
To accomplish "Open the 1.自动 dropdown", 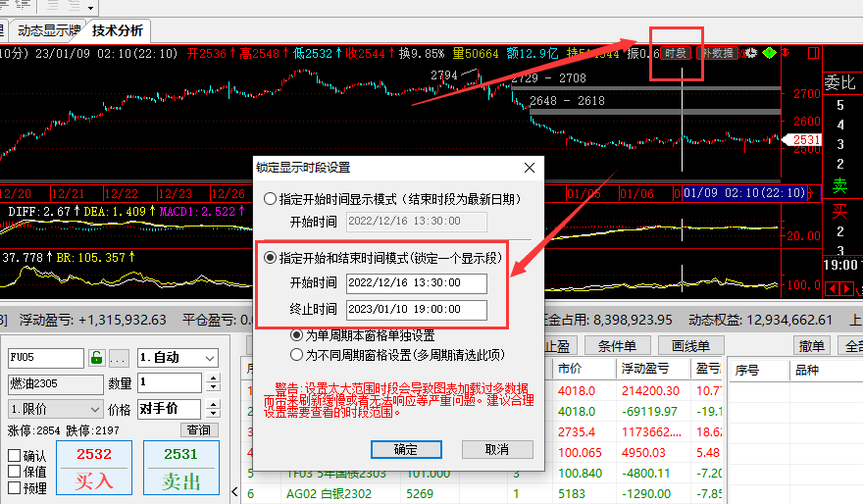I will 178,358.
